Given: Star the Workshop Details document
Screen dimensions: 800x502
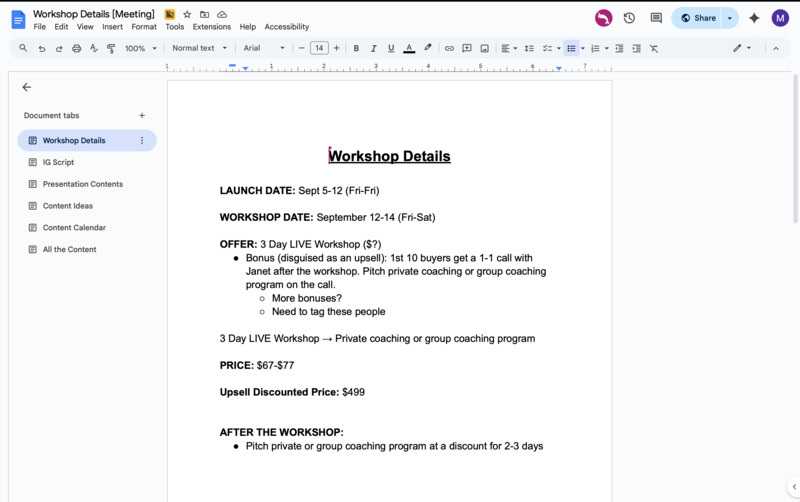Looking at the screenshot, I should pyautogui.click(x=187, y=14).
